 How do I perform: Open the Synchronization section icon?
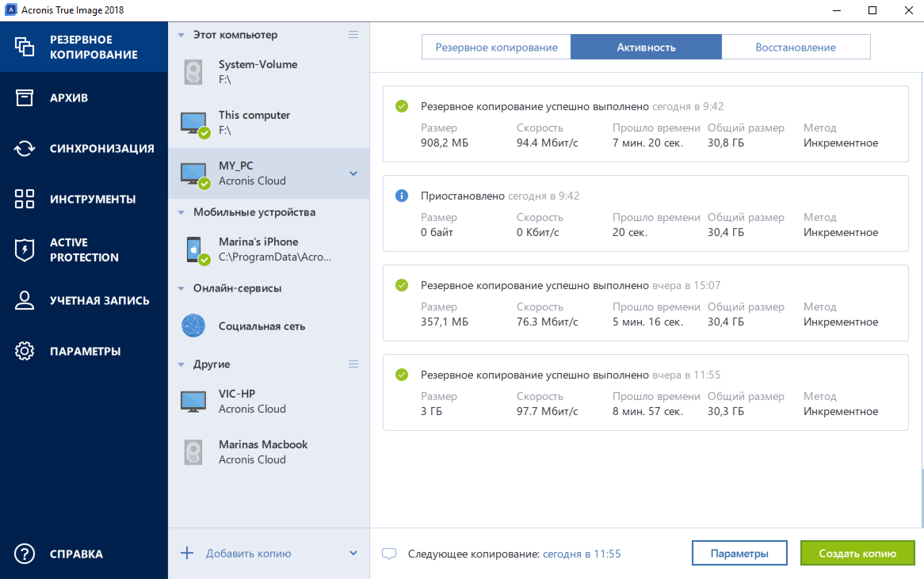pos(25,148)
